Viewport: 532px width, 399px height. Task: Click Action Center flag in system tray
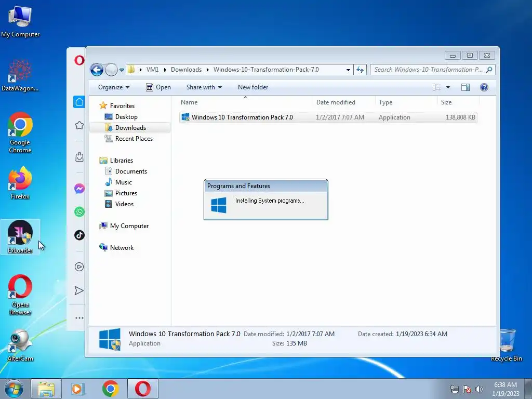pyautogui.click(x=467, y=389)
